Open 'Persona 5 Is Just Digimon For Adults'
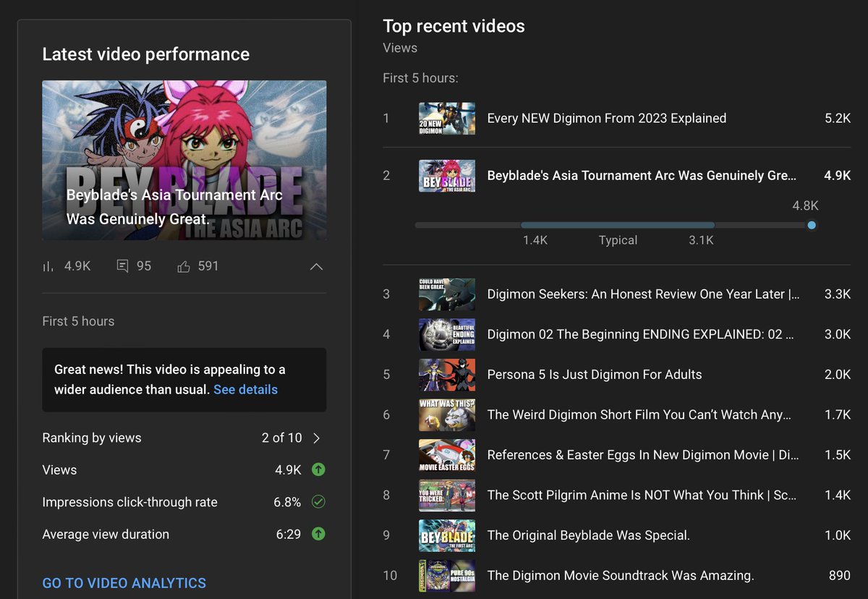 [595, 375]
